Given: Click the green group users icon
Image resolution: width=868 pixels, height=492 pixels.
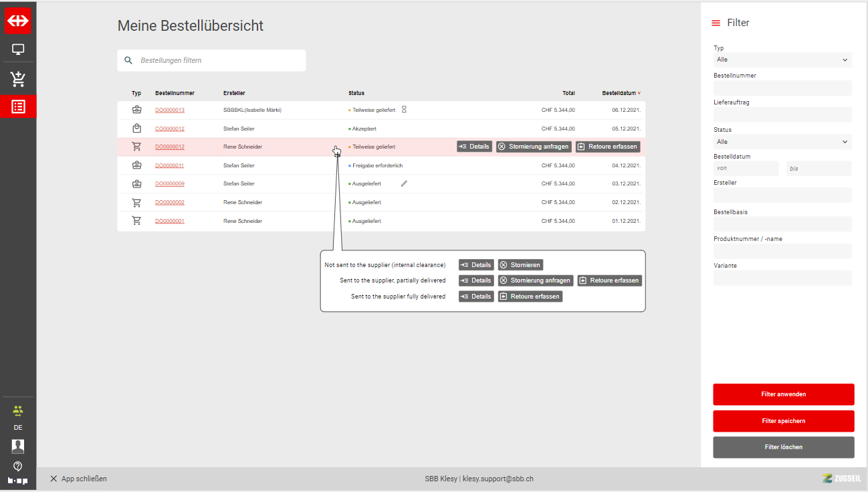Looking at the screenshot, I should point(18,410).
